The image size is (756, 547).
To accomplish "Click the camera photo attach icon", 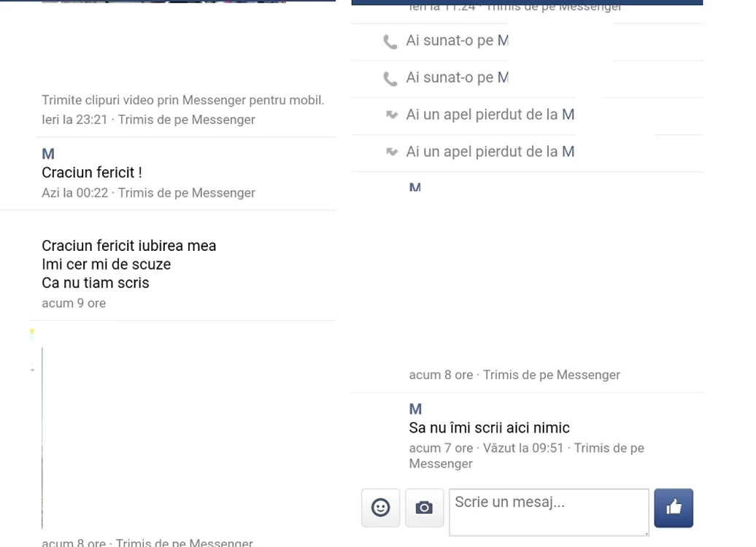I will (424, 508).
